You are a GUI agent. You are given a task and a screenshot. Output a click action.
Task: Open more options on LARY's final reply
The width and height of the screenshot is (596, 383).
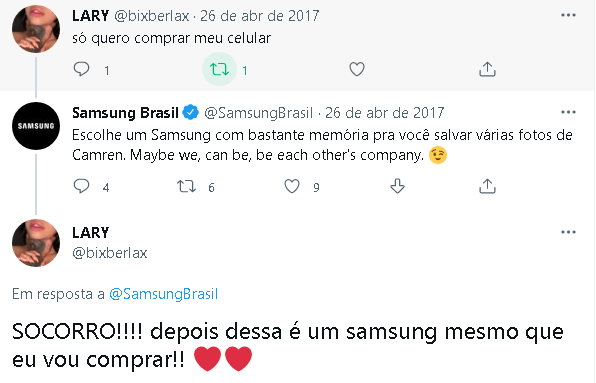(568, 232)
